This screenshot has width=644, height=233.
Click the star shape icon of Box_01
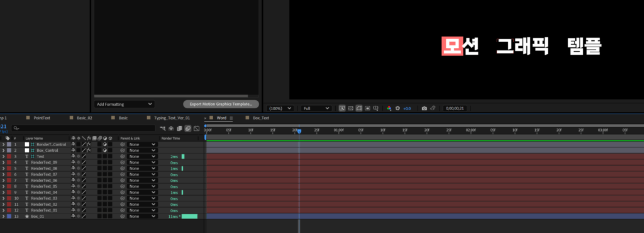click(27, 216)
